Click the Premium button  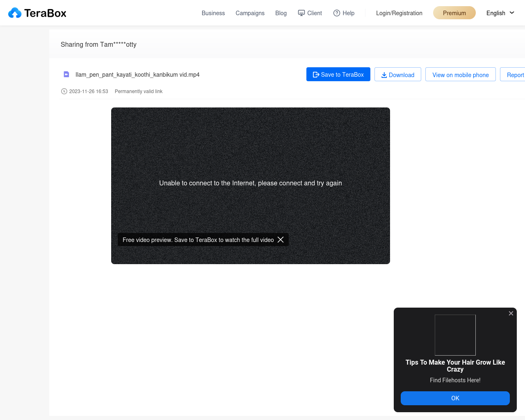point(454,13)
